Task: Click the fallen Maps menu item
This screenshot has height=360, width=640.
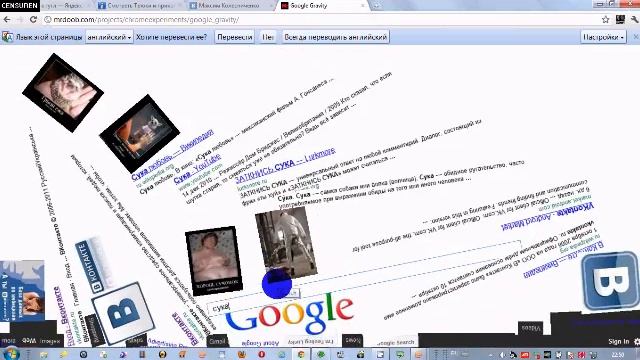Action: tap(136, 340)
